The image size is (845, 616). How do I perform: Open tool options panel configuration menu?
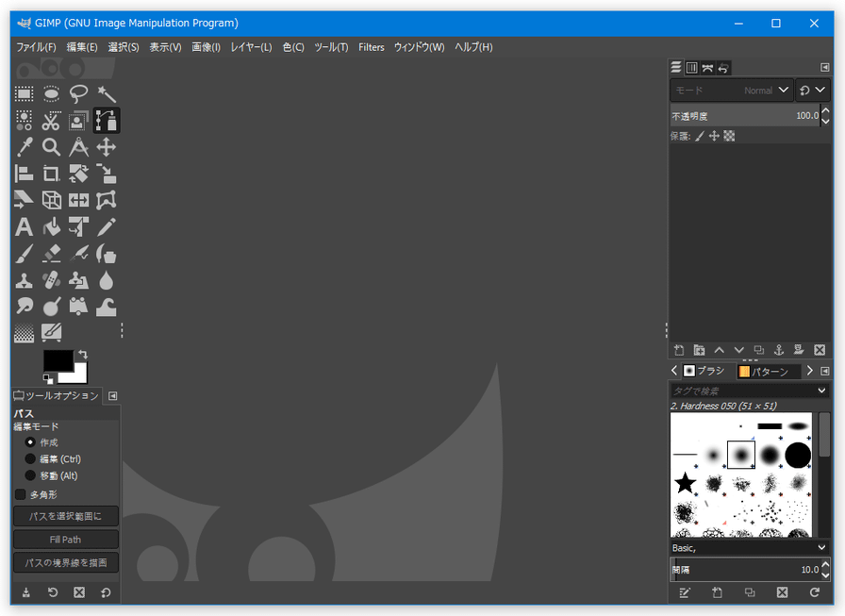tap(112, 396)
